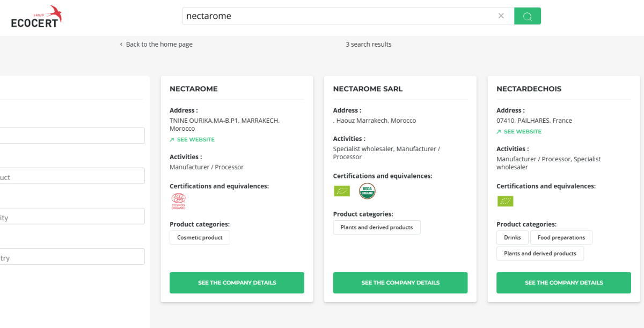Click into the nectarome search input
Viewport: 644px width, 328px height.
(338, 16)
